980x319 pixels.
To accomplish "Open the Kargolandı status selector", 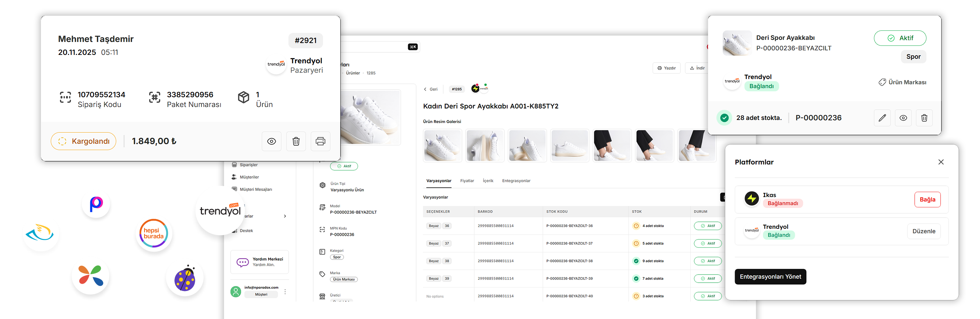I will tap(83, 141).
